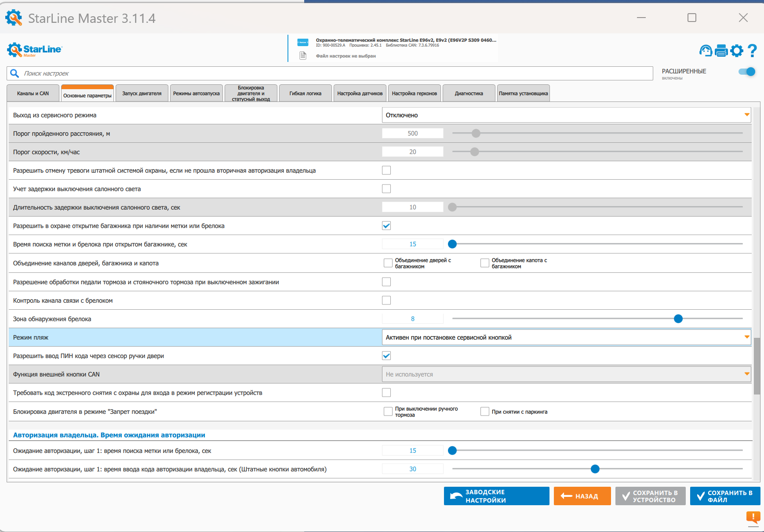The width and height of the screenshot is (764, 532).
Task: Uncheck 'Разрешить ввод ПИН кода через сенсор' checkbox
Action: tap(386, 356)
